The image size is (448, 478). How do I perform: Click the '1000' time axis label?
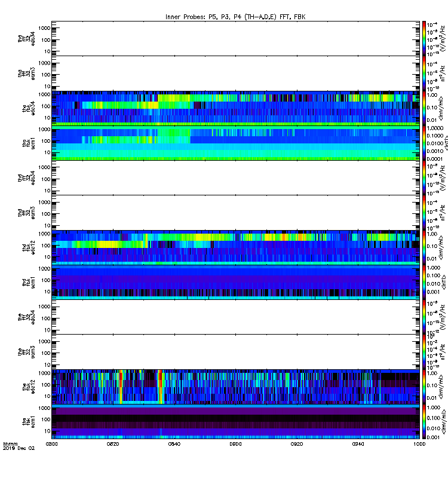pos(419,444)
